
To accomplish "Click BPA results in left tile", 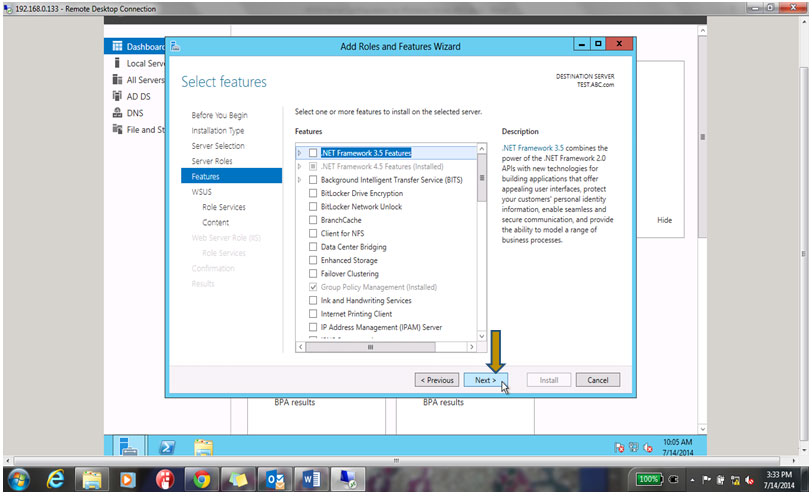I will 295,402.
